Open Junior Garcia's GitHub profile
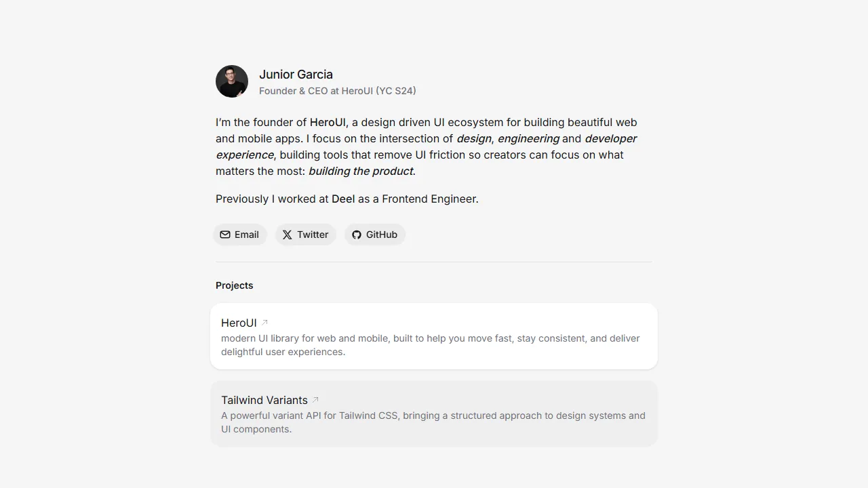 tap(375, 235)
